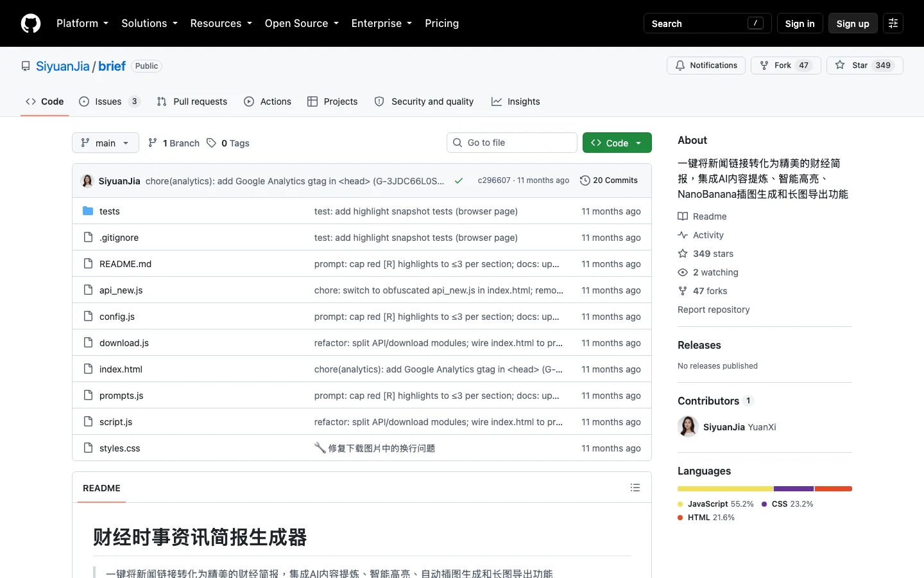This screenshot has height=578, width=924.
Task: Open the green Code dropdown button
Action: coord(617,143)
